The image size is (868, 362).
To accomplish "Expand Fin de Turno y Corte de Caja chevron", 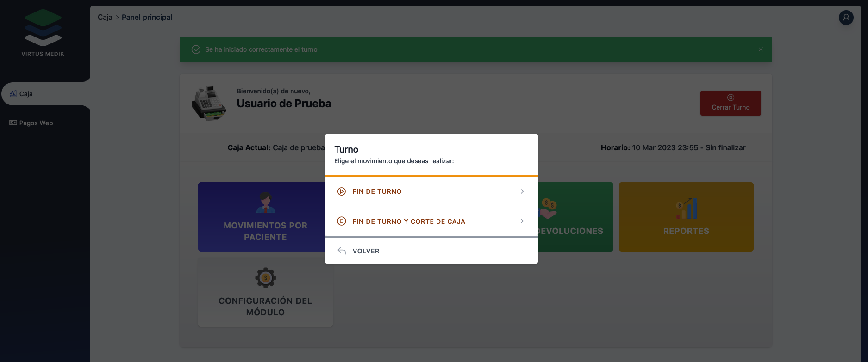I will pyautogui.click(x=522, y=221).
